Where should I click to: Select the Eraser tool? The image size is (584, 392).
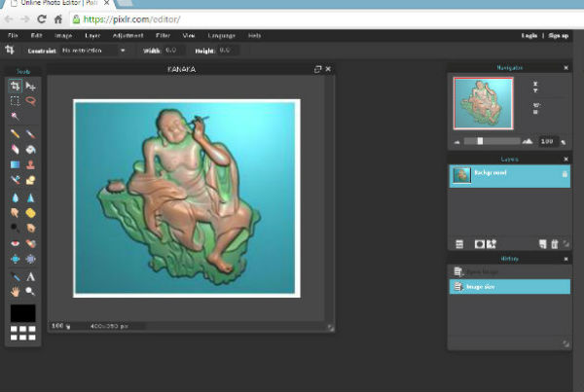pyautogui.click(x=15, y=149)
